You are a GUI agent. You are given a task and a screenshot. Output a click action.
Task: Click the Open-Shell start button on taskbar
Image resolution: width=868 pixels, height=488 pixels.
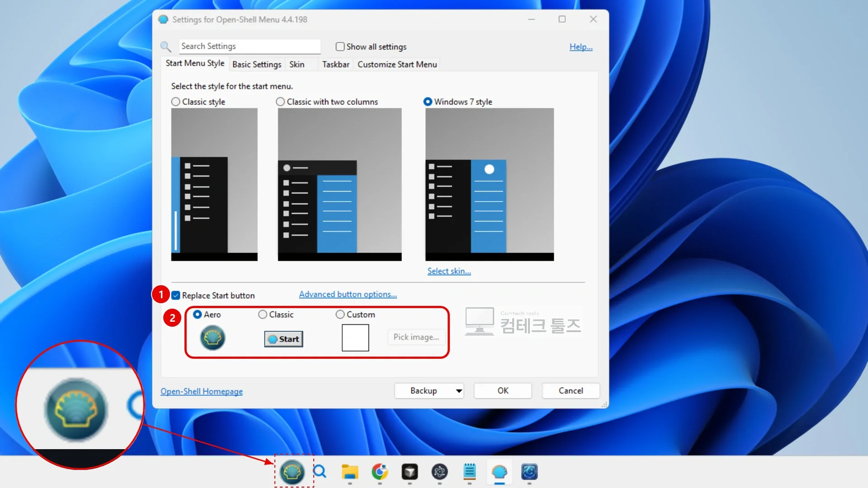click(x=292, y=472)
